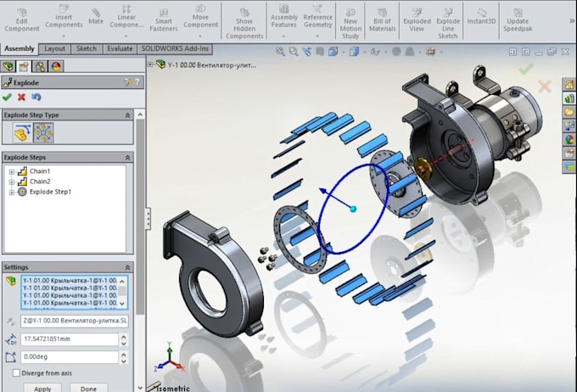Open Explode panel help icon

coord(137,82)
